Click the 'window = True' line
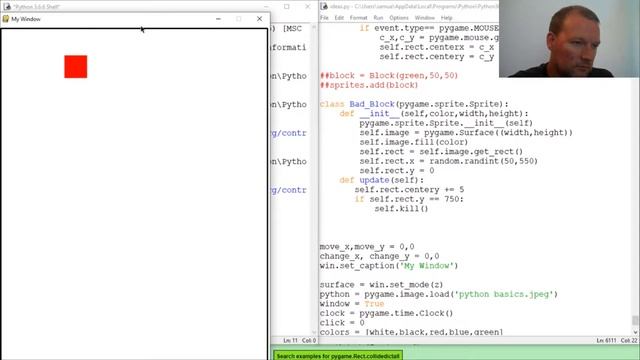The height and width of the screenshot is (360, 640). [352, 304]
